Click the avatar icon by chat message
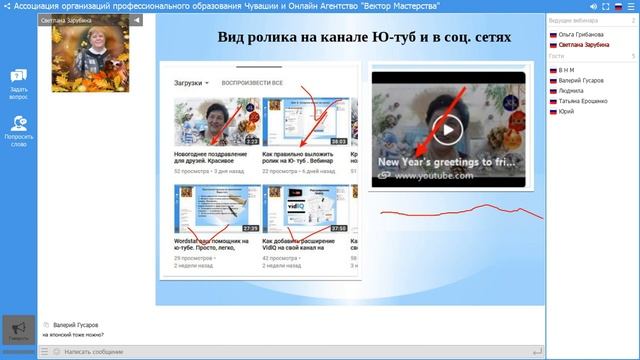Viewport: 640px width, 360px height. pyautogui.click(x=46, y=325)
